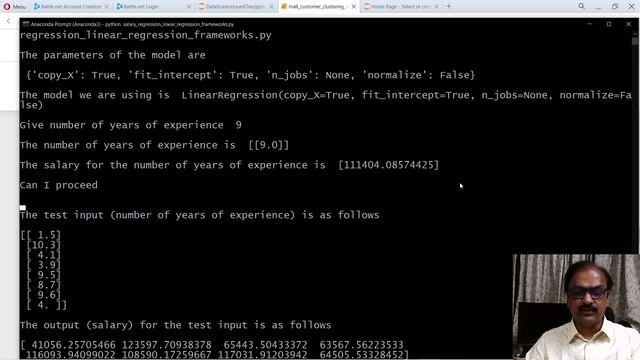Click the regression_linear_regression_frameworks.py line
The image size is (640, 360).
click(146, 35)
